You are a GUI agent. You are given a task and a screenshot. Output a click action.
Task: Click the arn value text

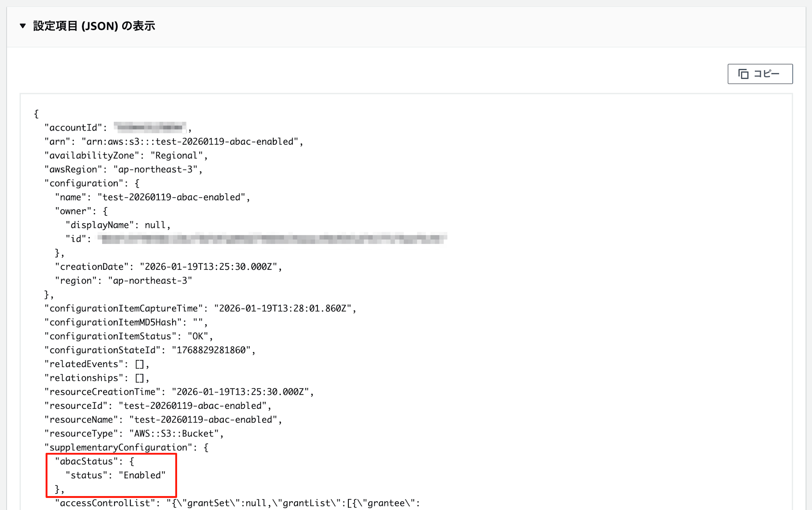[x=190, y=141]
